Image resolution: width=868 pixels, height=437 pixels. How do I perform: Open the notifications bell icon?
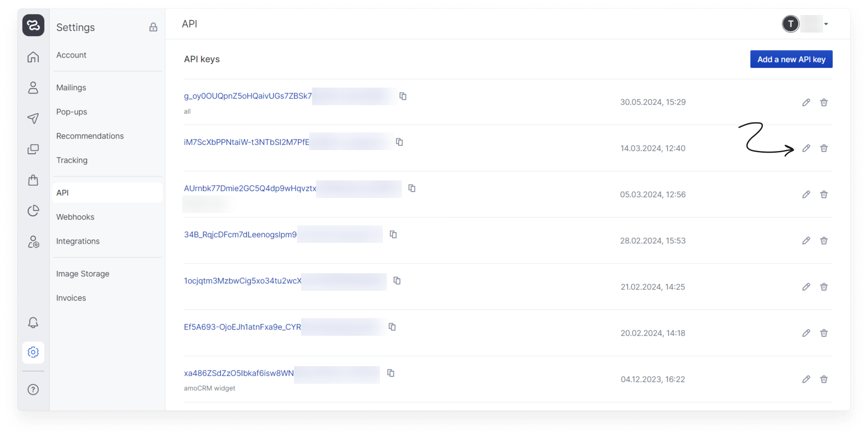point(33,323)
